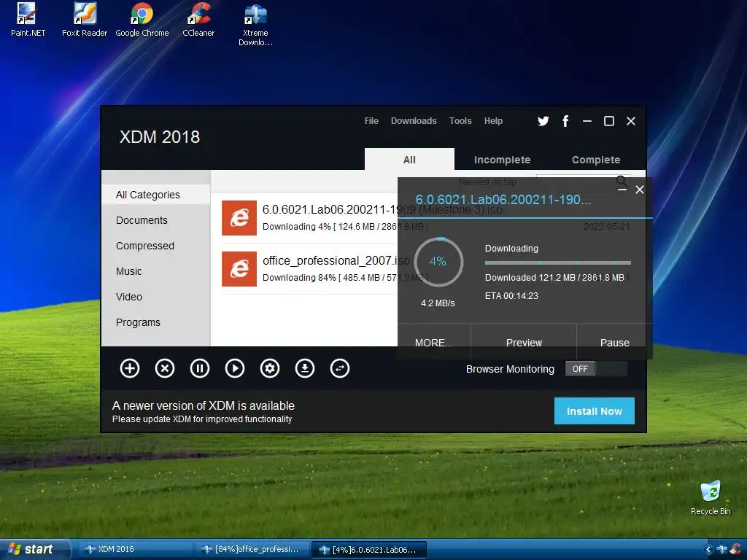Open XDM Twitter page icon
This screenshot has height=560, width=747.
[543, 121]
